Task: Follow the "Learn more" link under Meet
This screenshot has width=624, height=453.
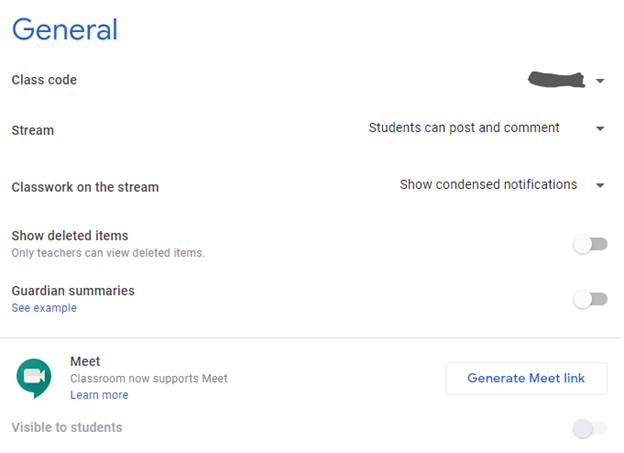Action: click(x=99, y=395)
